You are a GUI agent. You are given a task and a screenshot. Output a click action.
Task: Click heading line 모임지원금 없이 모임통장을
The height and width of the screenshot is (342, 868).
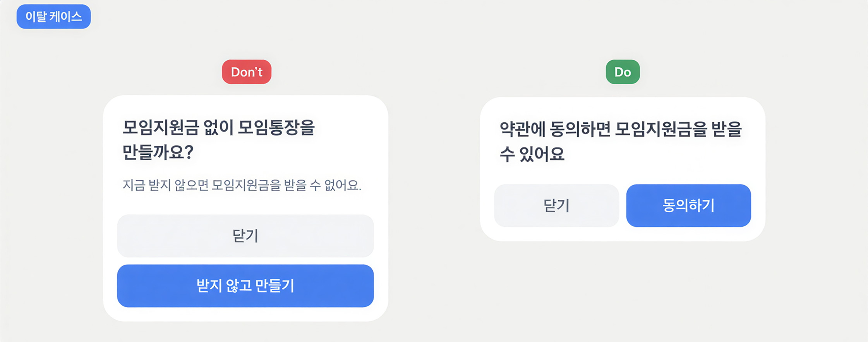(219, 128)
